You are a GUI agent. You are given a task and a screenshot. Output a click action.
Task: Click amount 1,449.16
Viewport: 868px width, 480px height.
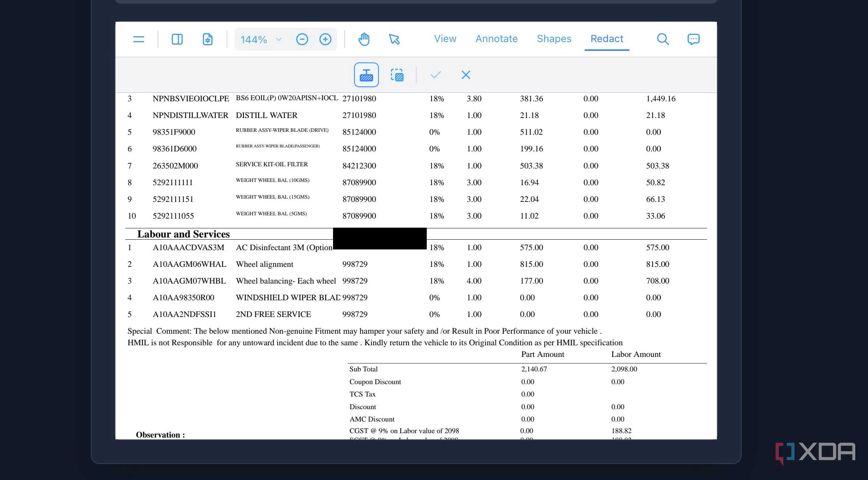[x=661, y=98]
